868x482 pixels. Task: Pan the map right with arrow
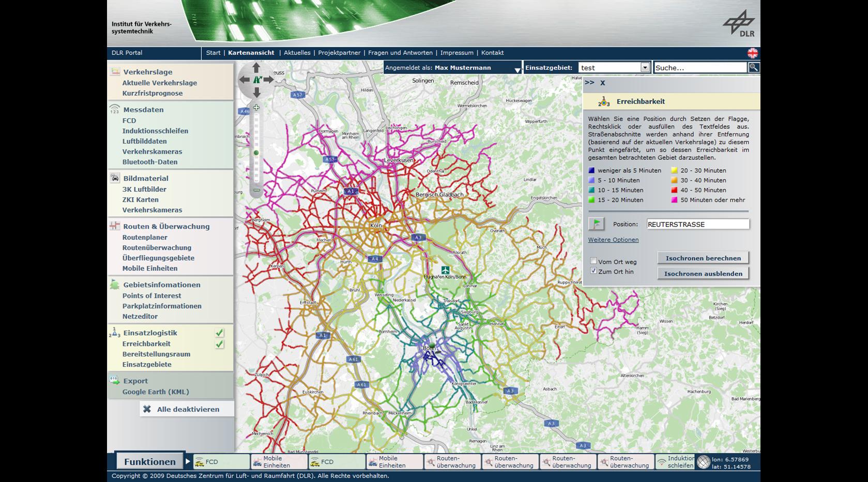coord(269,80)
